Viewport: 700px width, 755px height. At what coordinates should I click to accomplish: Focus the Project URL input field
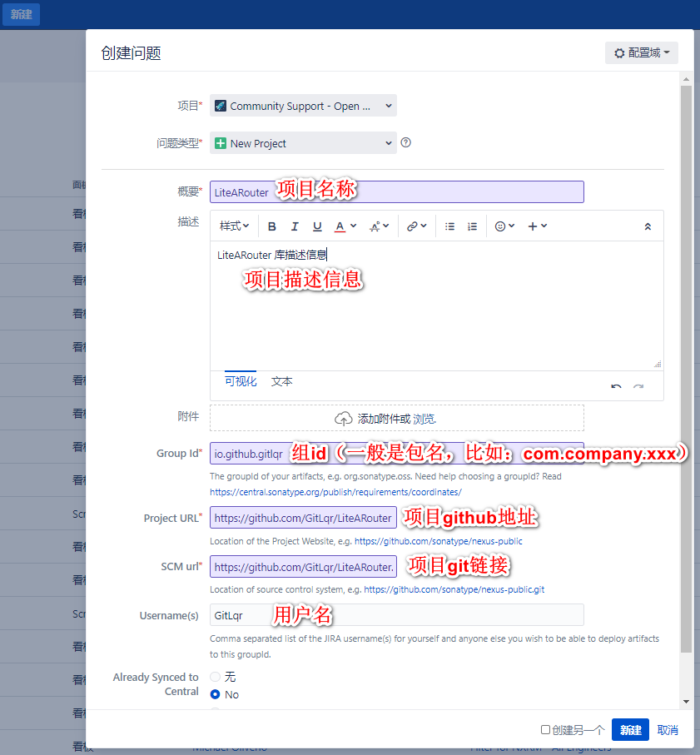click(303, 518)
